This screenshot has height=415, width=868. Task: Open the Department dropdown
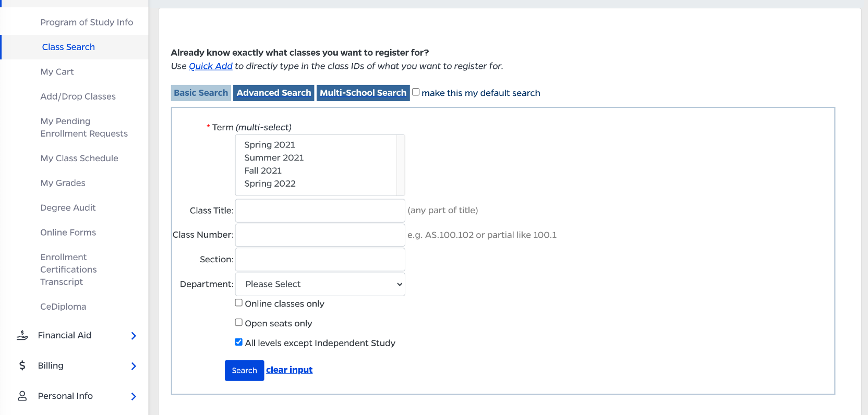point(320,284)
